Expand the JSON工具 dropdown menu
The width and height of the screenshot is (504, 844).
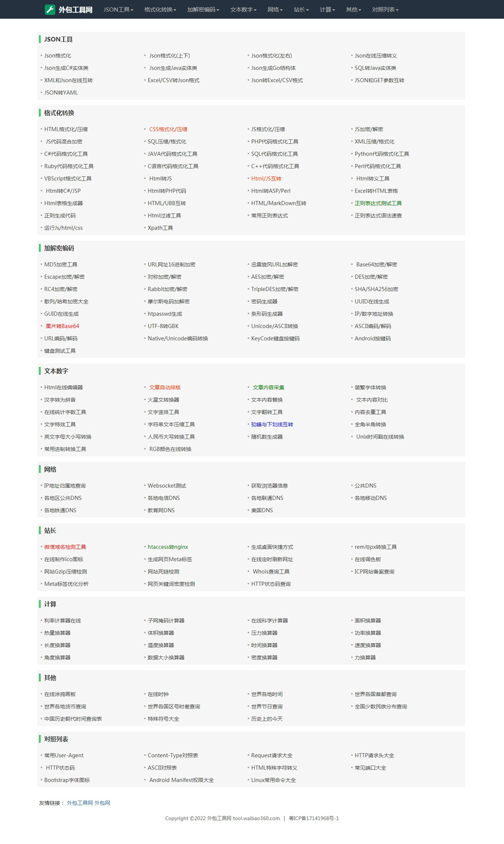[118, 10]
